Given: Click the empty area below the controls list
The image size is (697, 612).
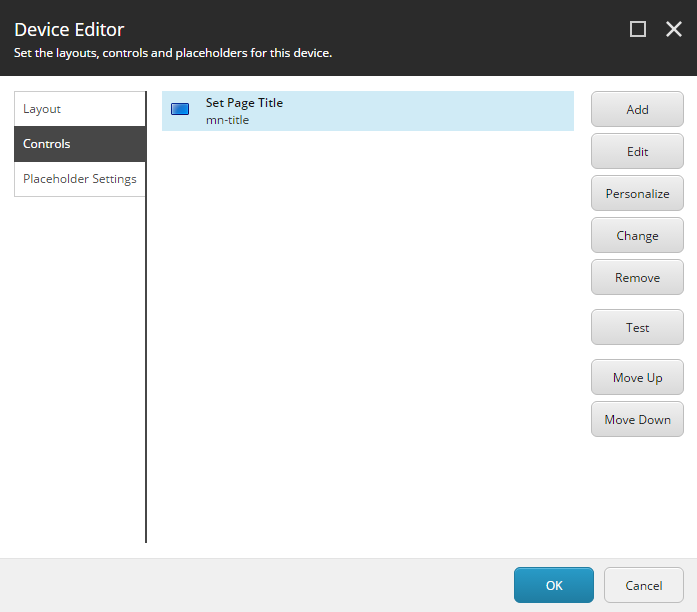Looking at the screenshot, I should (x=367, y=340).
